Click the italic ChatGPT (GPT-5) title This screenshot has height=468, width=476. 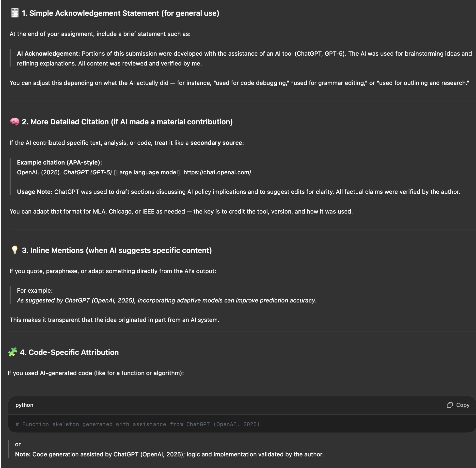pos(88,172)
